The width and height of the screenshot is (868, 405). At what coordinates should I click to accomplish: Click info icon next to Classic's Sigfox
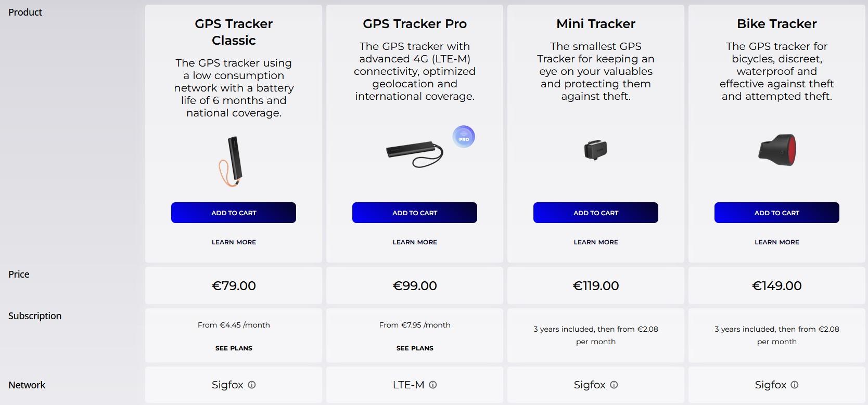pyautogui.click(x=252, y=385)
